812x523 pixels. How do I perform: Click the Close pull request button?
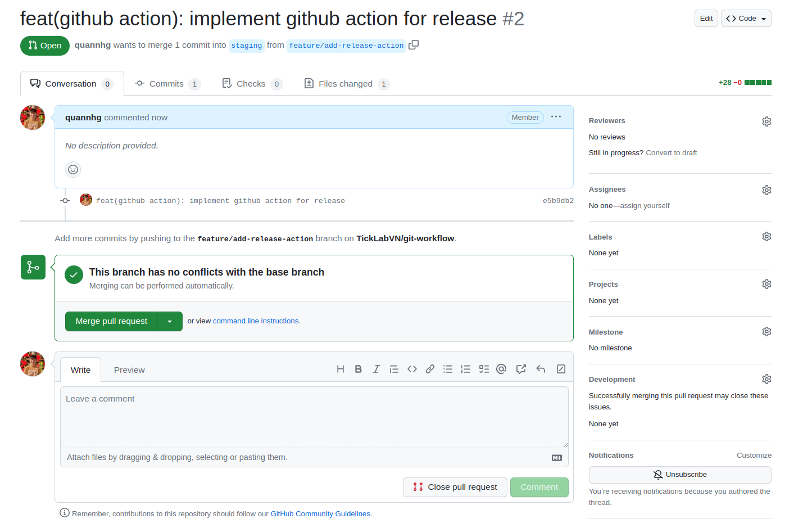pyautogui.click(x=455, y=487)
